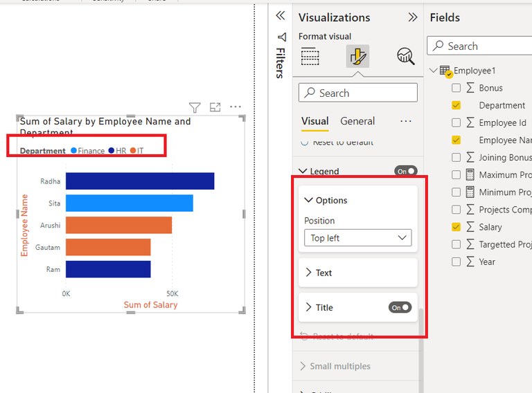Uncheck the Salary field checkbox
Image resolution: width=532 pixels, height=393 pixels.
[456, 227]
